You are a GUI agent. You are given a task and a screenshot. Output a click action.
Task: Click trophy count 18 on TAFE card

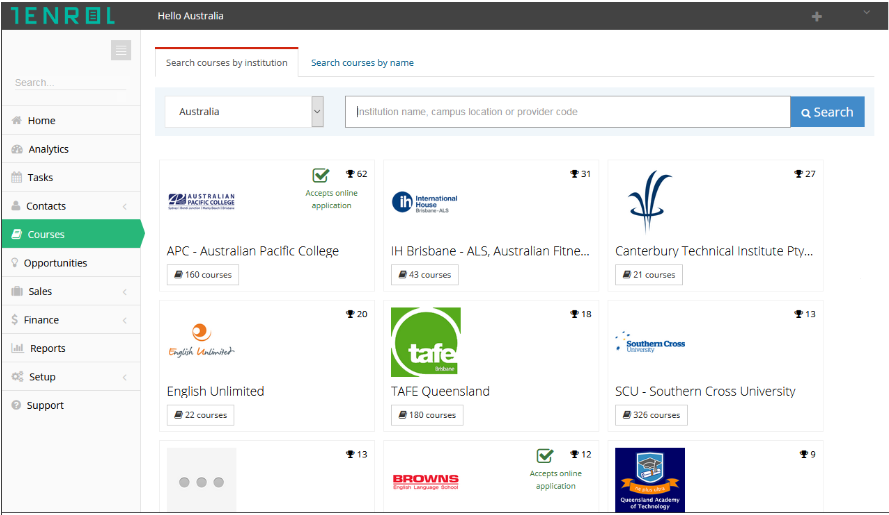(x=581, y=314)
